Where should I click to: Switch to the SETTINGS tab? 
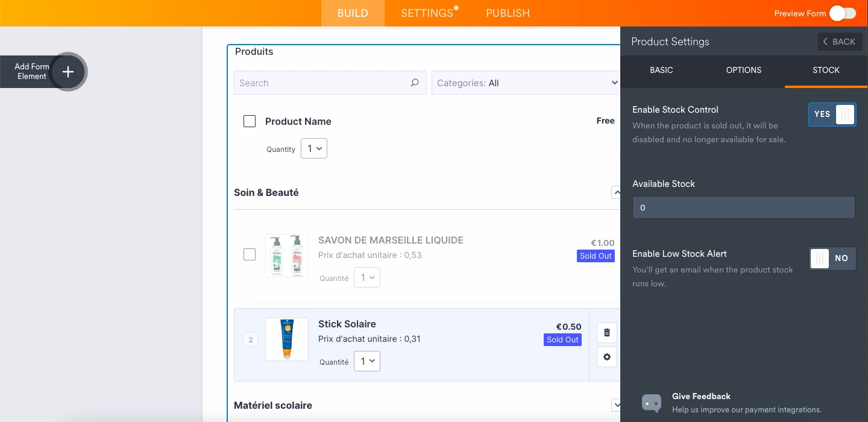427,13
